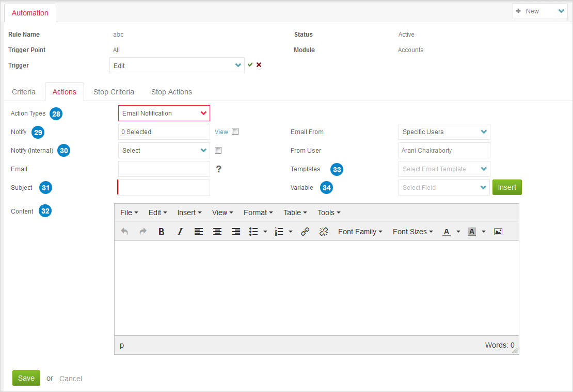The height and width of the screenshot is (392, 573).
Task: Open the editor Edit menu
Action: pos(157,213)
